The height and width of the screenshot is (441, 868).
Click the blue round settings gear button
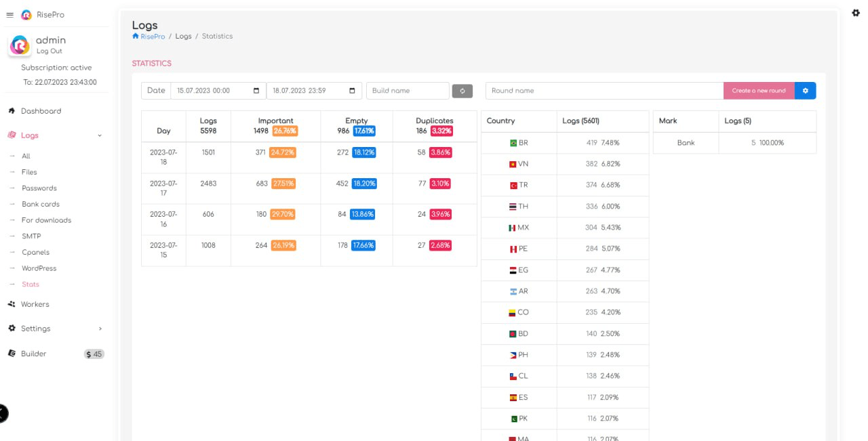pos(806,91)
